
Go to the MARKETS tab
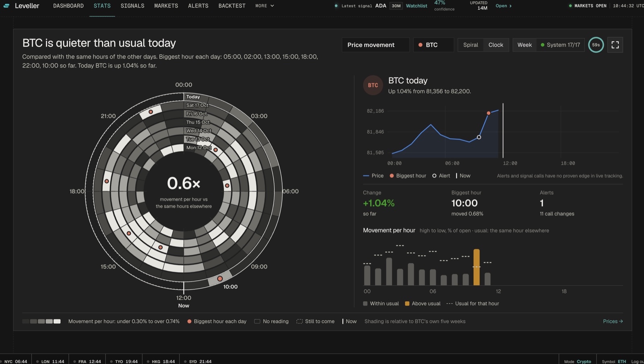tap(166, 6)
